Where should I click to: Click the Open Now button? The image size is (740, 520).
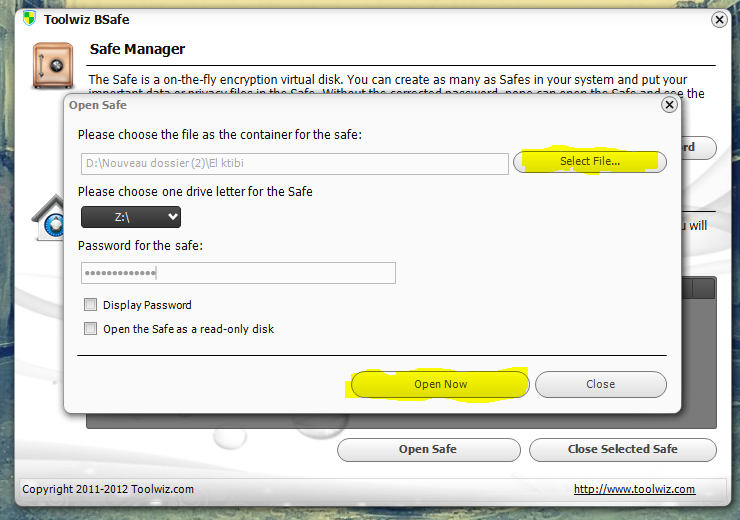440,384
